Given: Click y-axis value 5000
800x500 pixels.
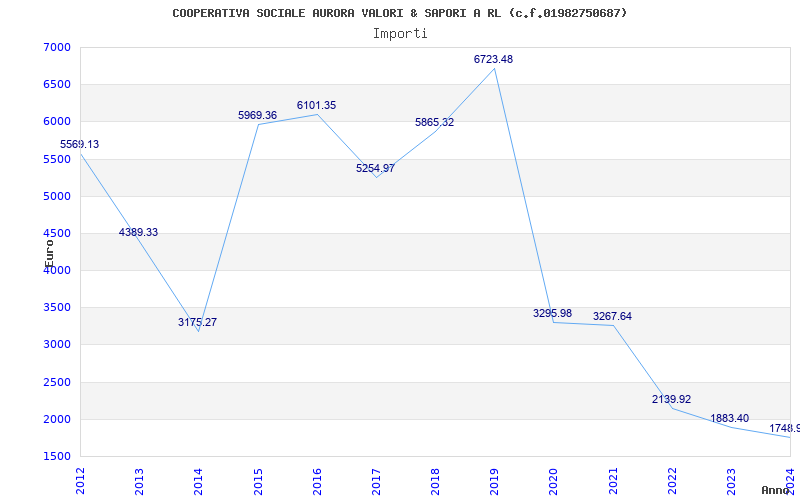Looking at the screenshot, I should (57, 196).
